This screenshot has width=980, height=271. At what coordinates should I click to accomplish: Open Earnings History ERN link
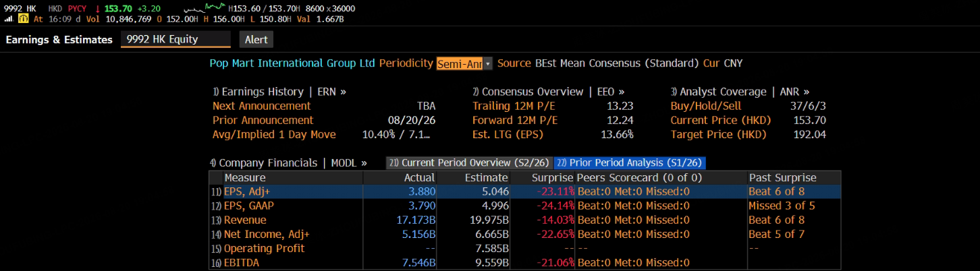click(279, 92)
